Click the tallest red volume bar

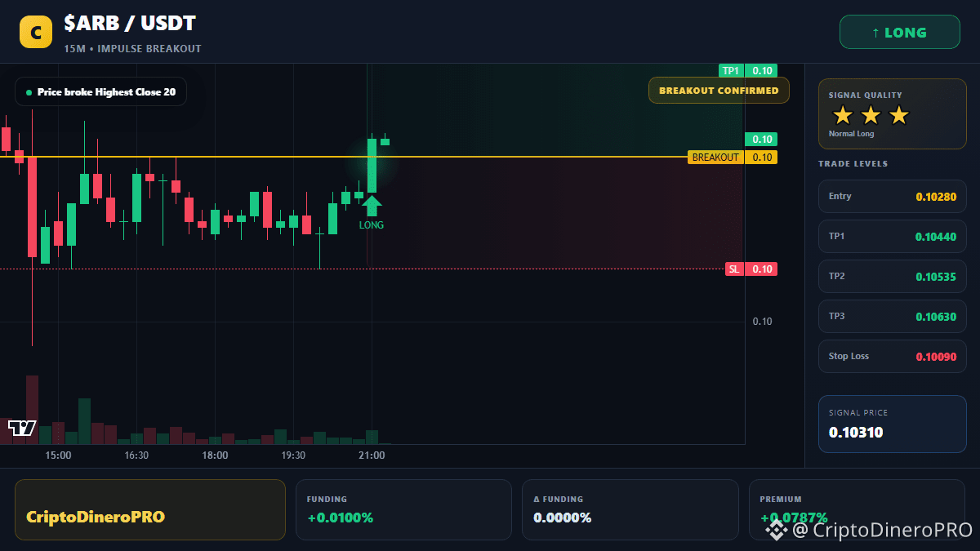[x=32, y=410]
